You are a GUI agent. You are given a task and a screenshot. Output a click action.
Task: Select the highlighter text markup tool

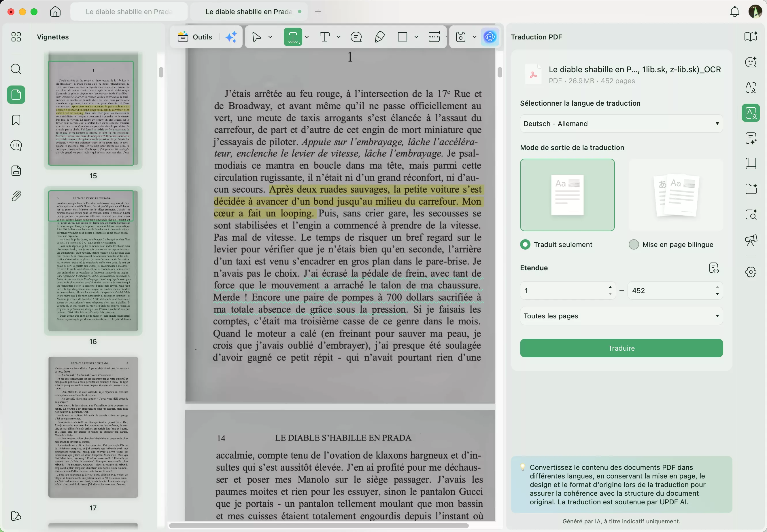click(x=292, y=37)
